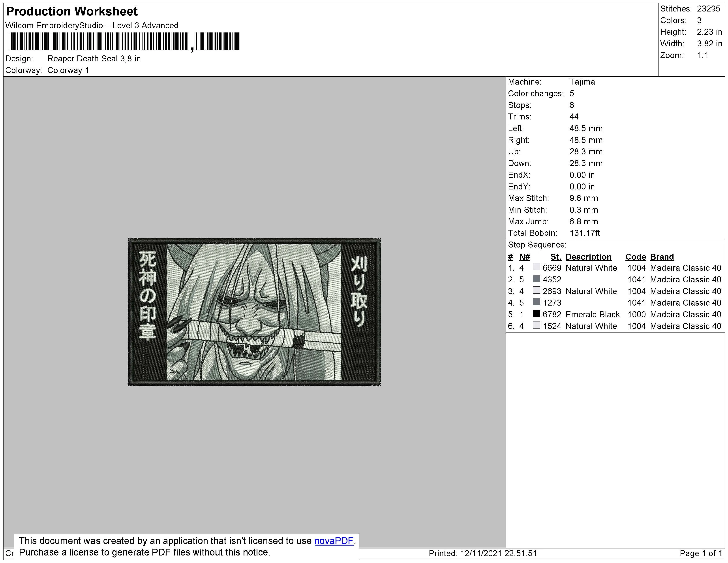
Task: Click the Colors value 3
Action: click(x=699, y=21)
